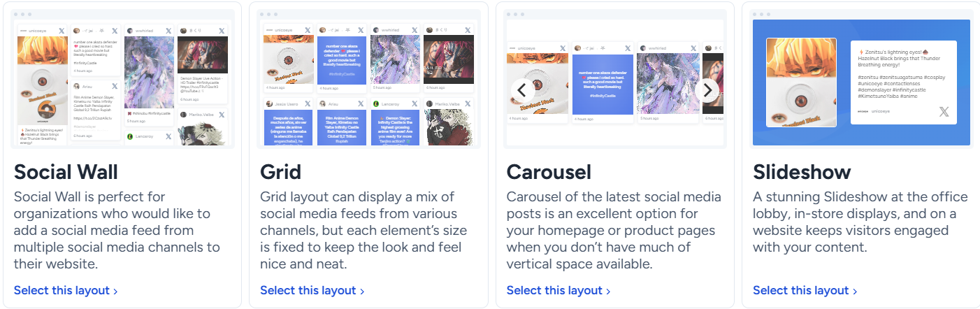Select the Carousel layout link
The image size is (980, 309).
point(559,290)
